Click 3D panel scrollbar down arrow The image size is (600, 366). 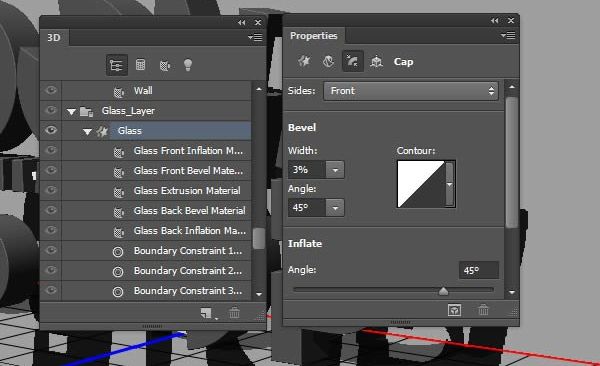[259, 294]
